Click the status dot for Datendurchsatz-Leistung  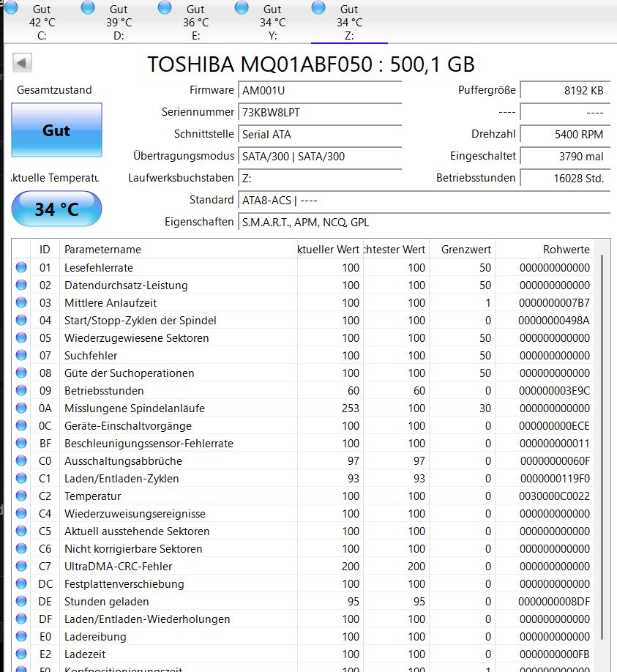coord(21,285)
